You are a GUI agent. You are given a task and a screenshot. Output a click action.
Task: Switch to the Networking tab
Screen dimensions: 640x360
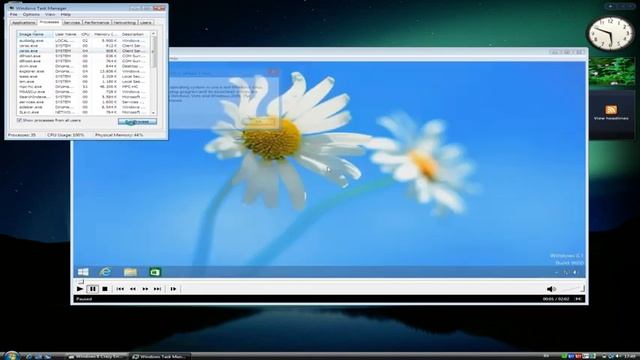pyautogui.click(x=124, y=22)
